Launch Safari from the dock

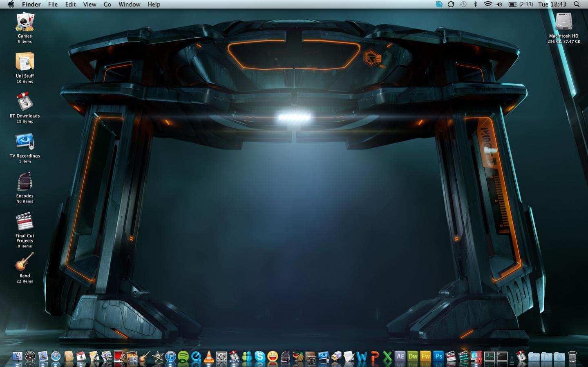tap(56, 356)
